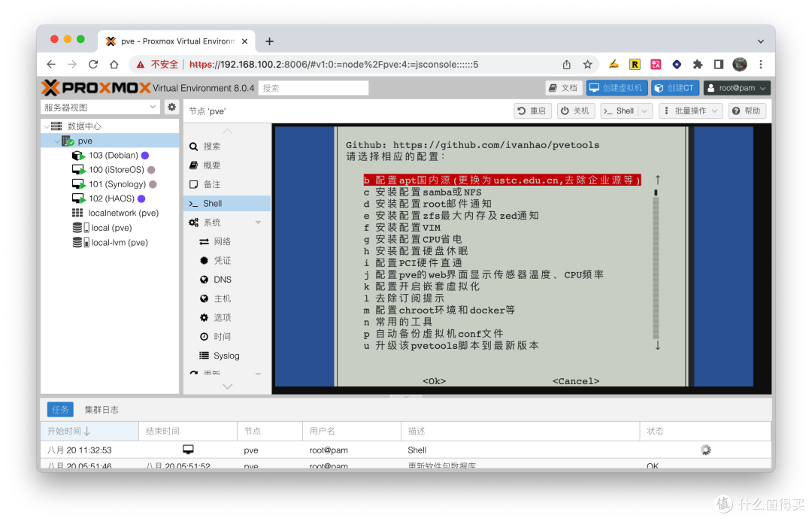Click the share page icon

point(567,64)
